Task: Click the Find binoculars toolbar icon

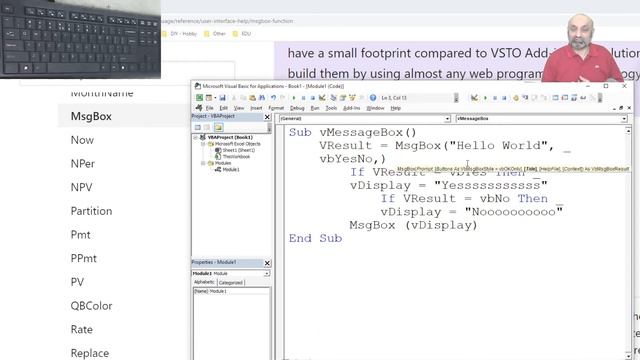Action: pyautogui.click(x=262, y=98)
